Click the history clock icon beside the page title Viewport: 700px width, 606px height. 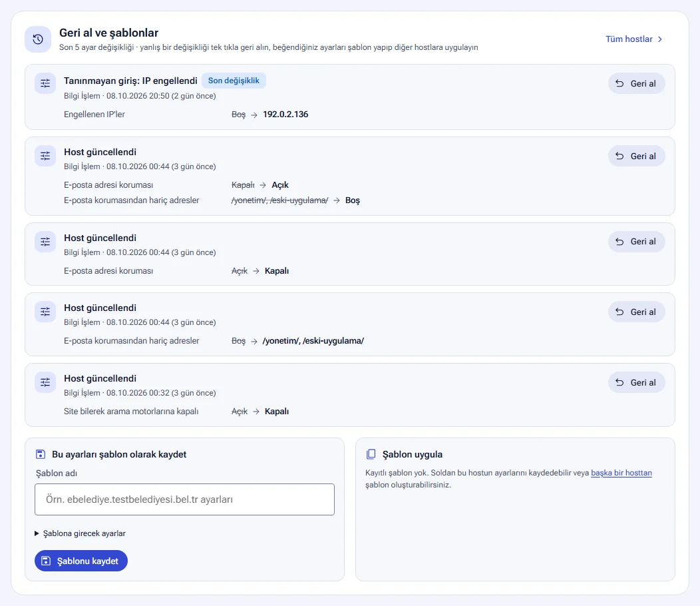[38, 39]
